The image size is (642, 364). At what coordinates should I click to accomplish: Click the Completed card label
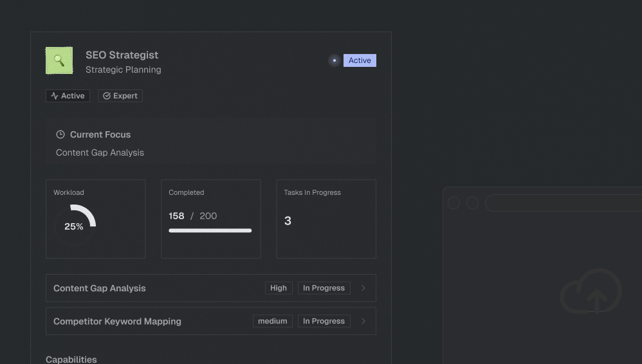(187, 192)
